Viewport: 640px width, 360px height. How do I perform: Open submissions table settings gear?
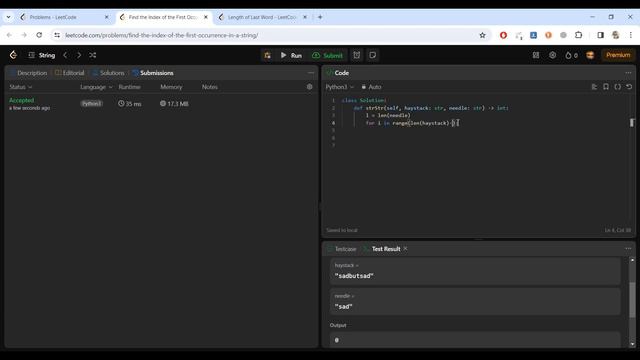click(309, 87)
